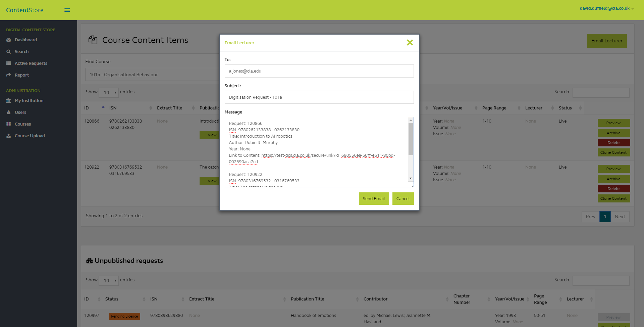Click the Subject input field
This screenshot has height=327, width=644.
tap(319, 97)
